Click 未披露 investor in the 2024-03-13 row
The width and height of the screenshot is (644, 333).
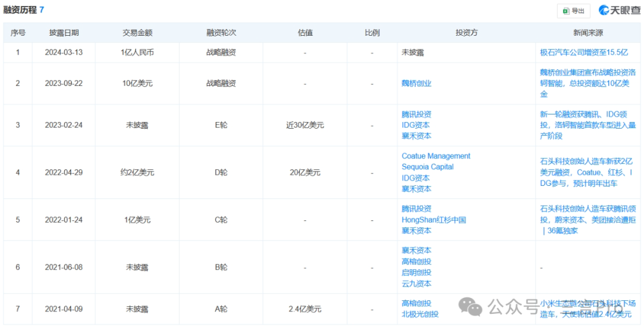pyautogui.click(x=413, y=52)
